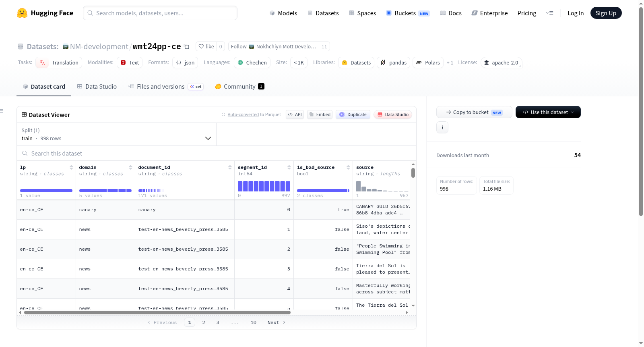The image size is (644, 347).
Task: Open the Files and versions tab
Action: tap(166, 86)
